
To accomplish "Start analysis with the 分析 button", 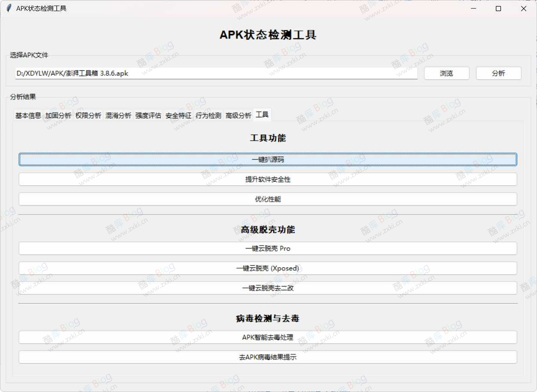I will coord(498,73).
